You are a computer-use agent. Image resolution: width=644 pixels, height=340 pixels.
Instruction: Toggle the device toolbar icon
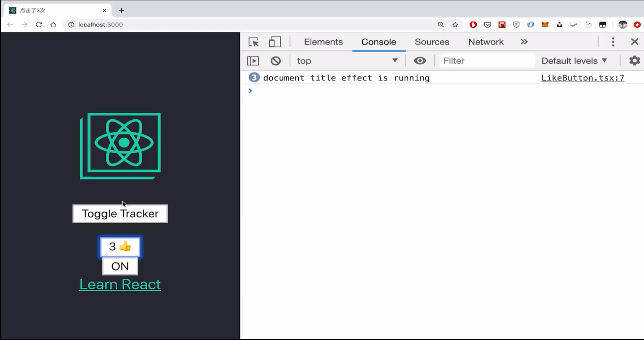pos(275,42)
